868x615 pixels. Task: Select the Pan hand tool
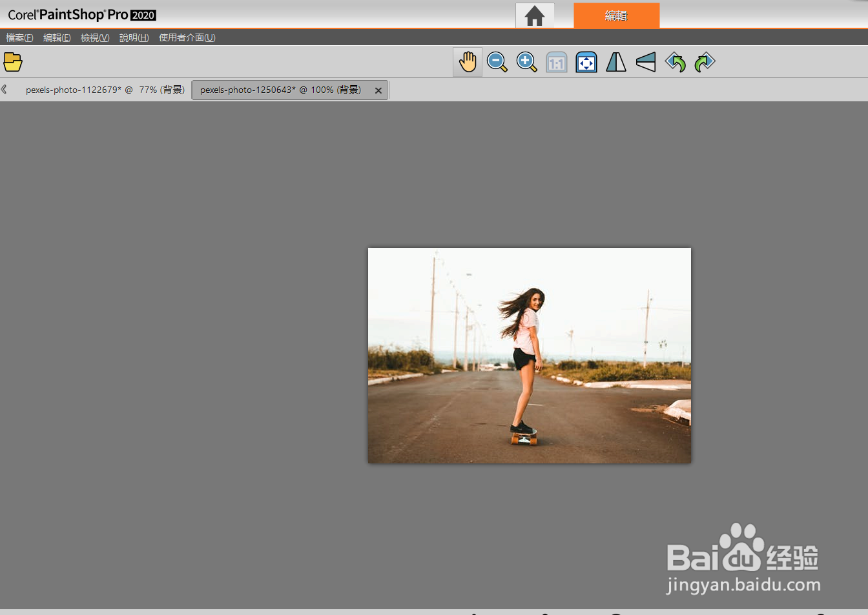click(468, 63)
